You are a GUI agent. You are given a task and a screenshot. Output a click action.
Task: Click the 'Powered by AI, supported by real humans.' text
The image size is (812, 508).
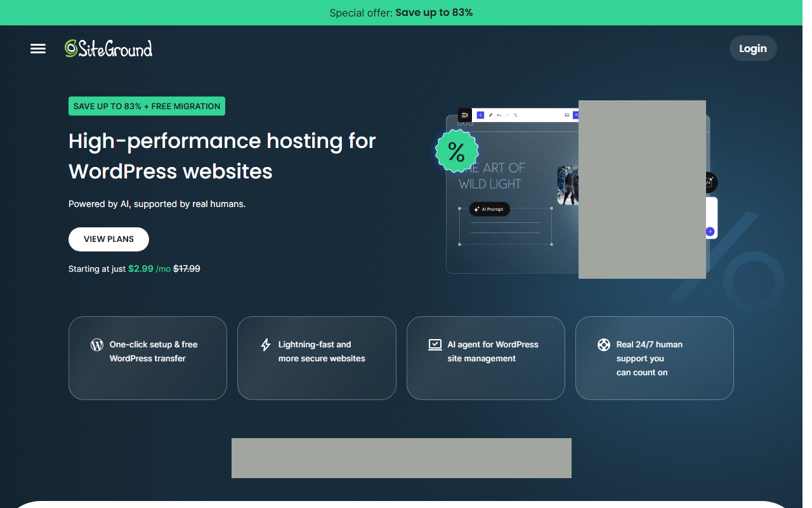(x=157, y=204)
